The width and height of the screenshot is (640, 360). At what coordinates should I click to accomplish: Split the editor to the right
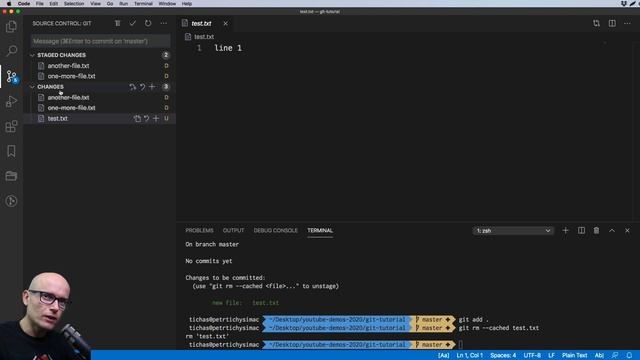612,23
